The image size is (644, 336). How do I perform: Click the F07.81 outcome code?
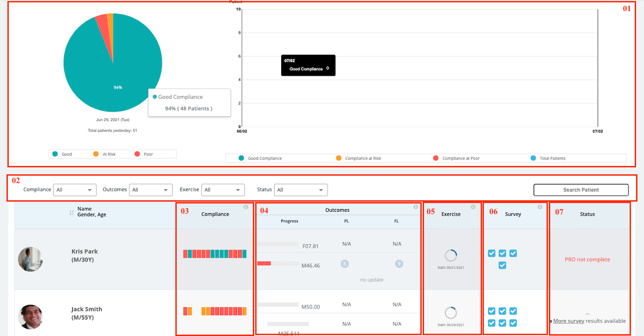[x=310, y=246]
